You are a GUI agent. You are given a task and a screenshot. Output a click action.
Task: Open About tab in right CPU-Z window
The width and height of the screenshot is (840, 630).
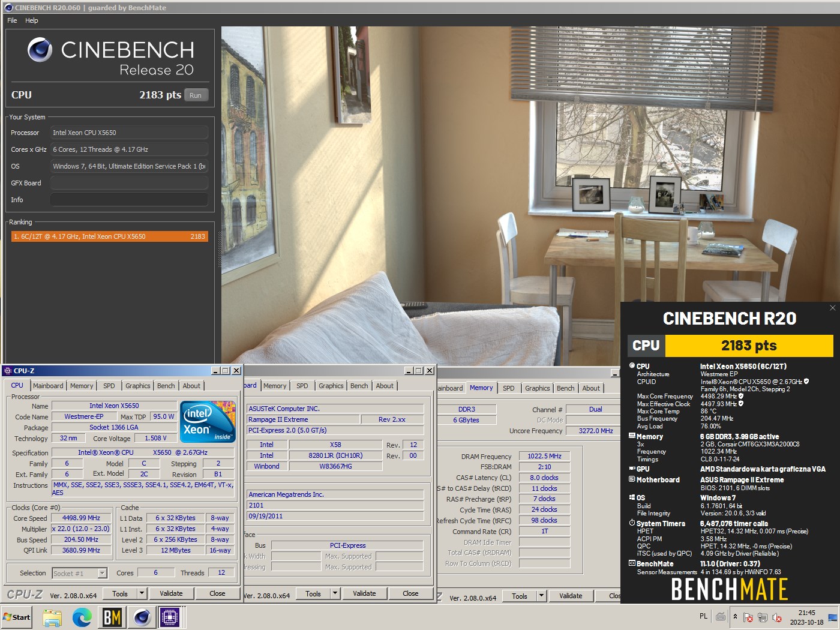click(x=591, y=388)
